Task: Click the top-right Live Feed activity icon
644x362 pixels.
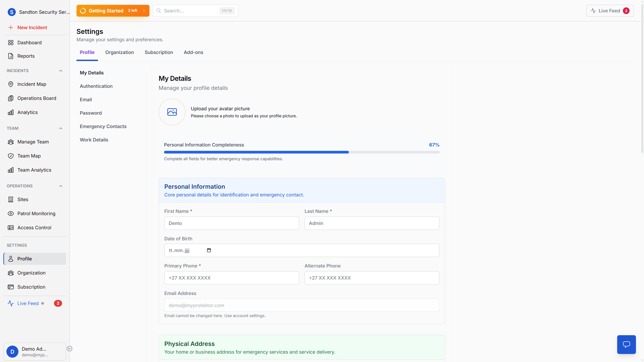Action: [x=593, y=11]
